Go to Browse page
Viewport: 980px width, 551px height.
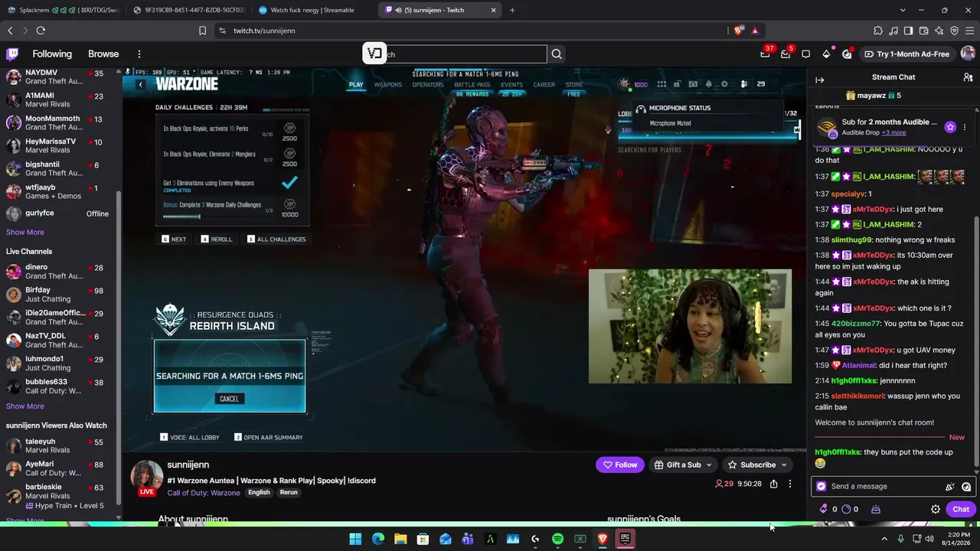pos(103,54)
